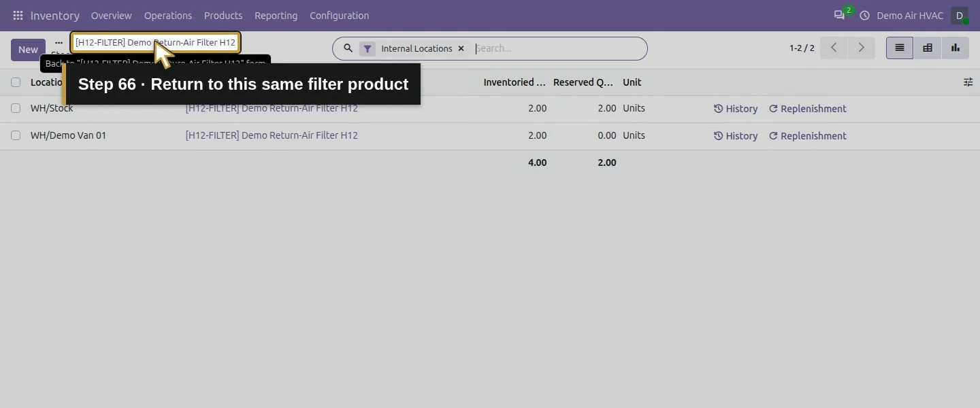980x408 pixels.
Task: Click the 4.00 inventoried total
Action: coord(537,163)
